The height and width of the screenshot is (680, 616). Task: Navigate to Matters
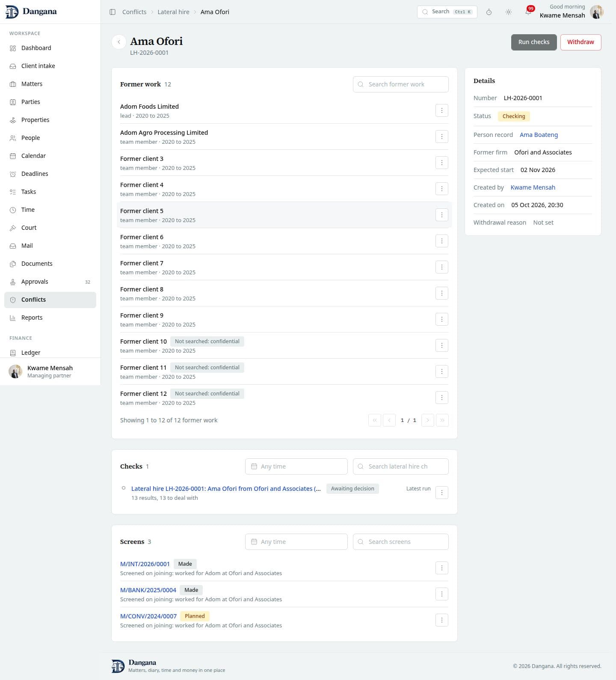(50, 84)
